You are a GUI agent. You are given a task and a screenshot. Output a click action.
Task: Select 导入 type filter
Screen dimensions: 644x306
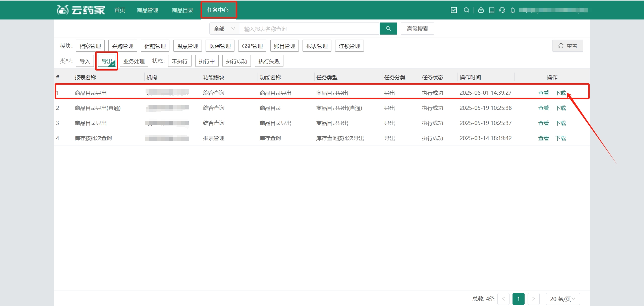tap(85, 61)
